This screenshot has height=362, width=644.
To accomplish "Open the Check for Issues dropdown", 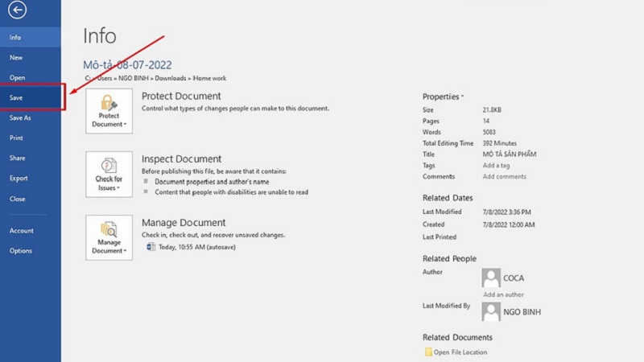I will pyautogui.click(x=109, y=174).
